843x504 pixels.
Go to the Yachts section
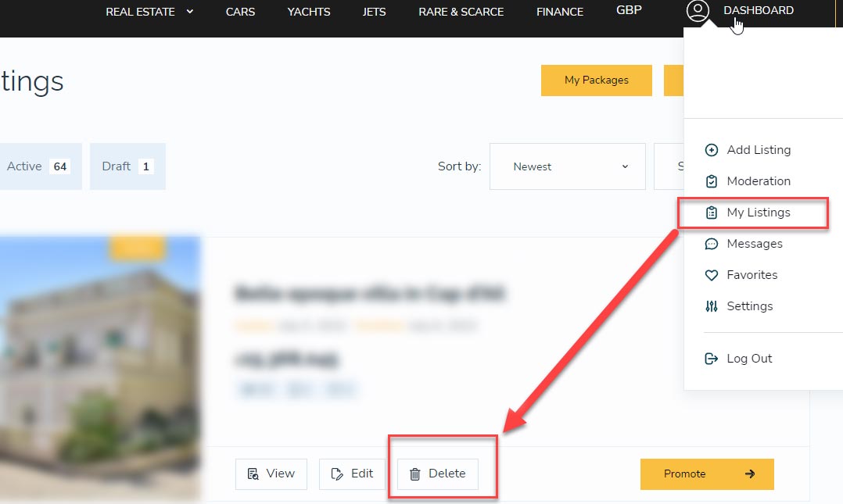pyautogui.click(x=309, y=12)
